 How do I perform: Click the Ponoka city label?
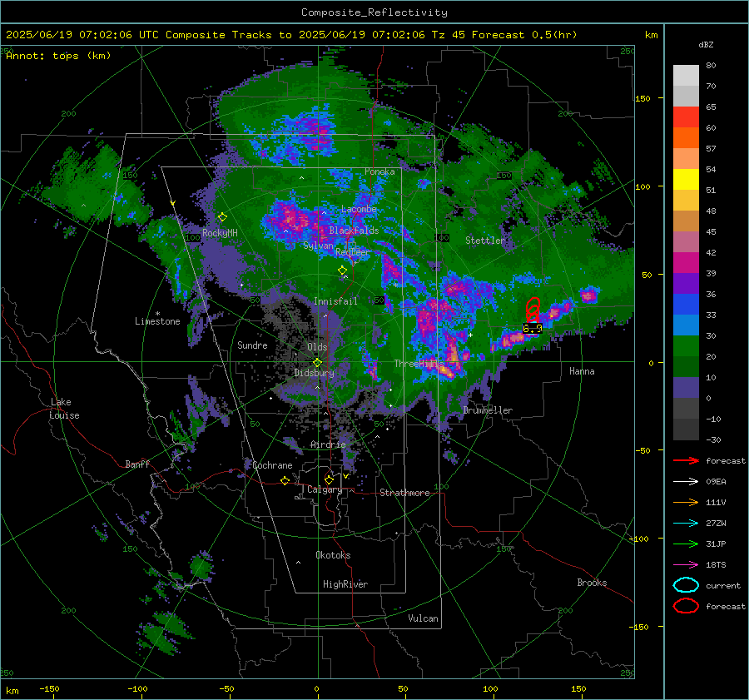click(379, 171)
